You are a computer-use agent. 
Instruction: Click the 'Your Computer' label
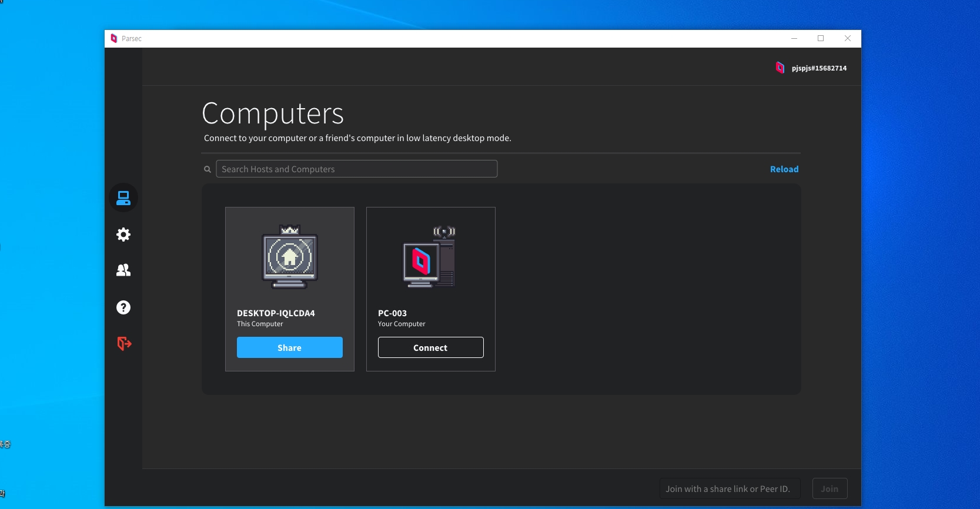coord(402,324)
